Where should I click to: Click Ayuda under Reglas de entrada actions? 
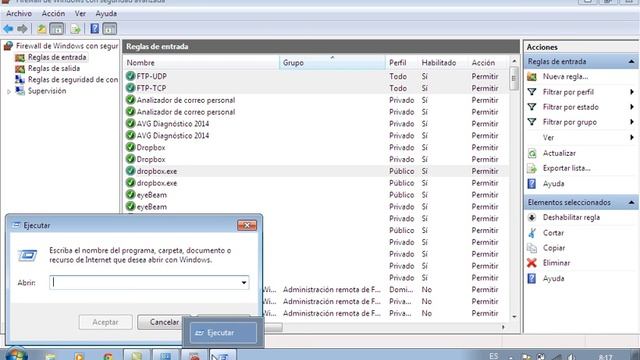[x=553, y=184]
